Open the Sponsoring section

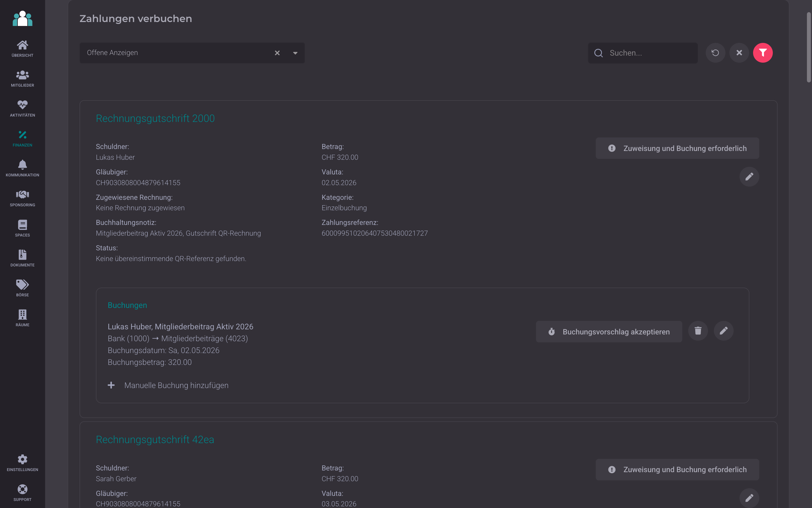[x=23, y=198]
